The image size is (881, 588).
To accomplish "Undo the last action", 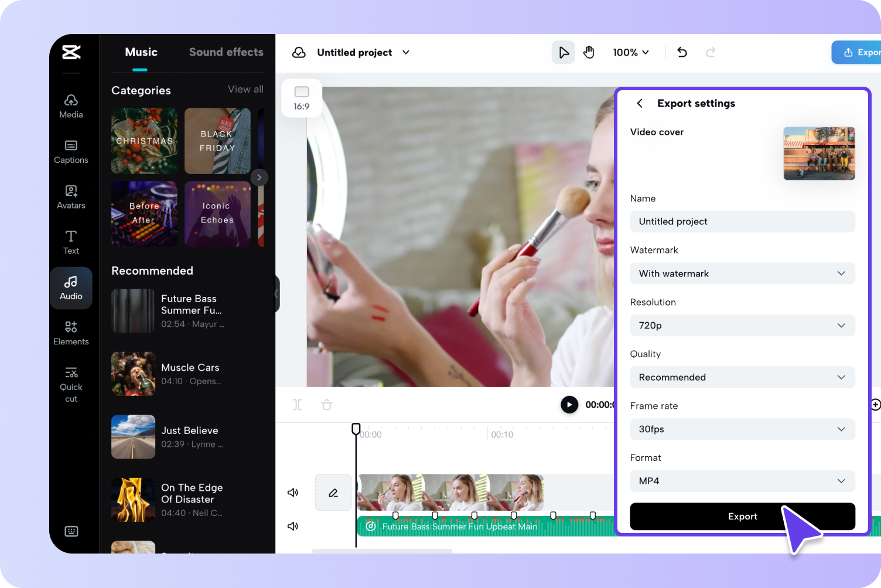I will [682, 53].
